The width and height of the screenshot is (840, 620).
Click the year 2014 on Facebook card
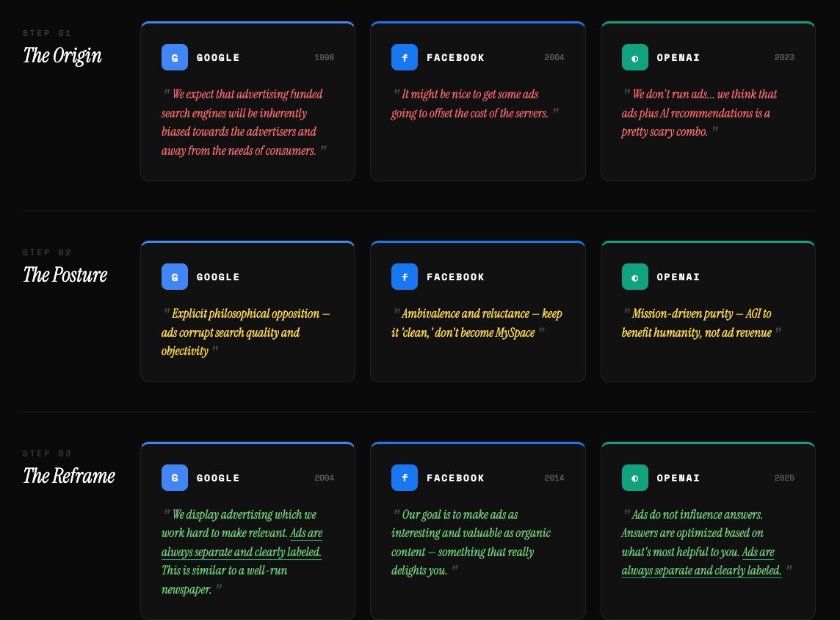pos(554,478)
